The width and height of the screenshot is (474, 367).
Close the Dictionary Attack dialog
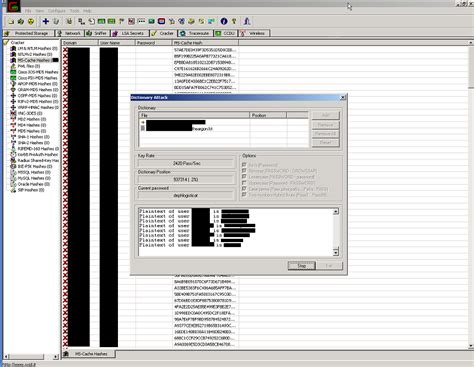click(343, 97)
